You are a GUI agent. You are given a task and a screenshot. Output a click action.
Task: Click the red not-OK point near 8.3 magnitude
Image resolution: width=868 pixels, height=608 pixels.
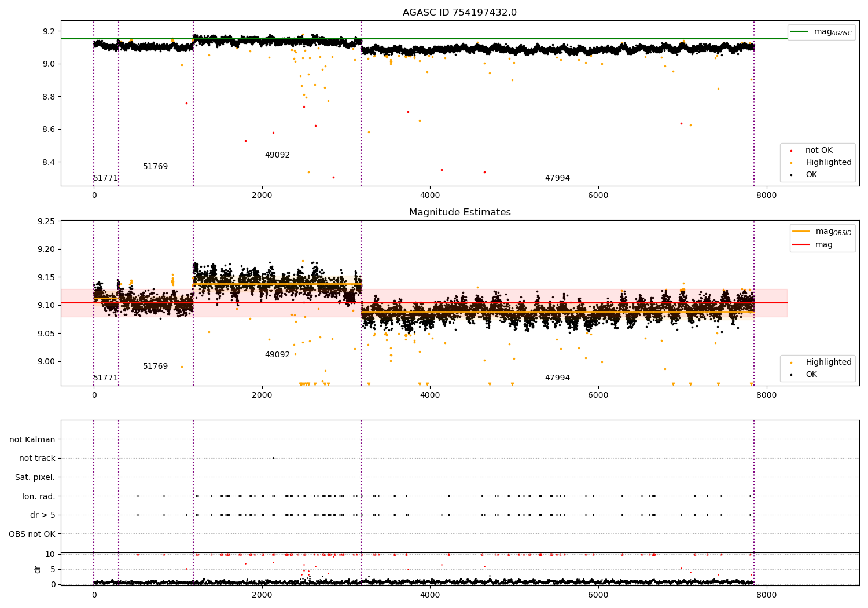click(x=333, y=177)
